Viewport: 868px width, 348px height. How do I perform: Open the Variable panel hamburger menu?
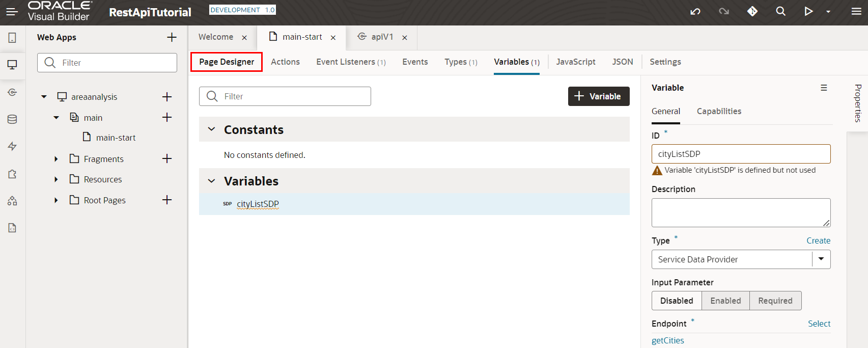tap(824, 88)
